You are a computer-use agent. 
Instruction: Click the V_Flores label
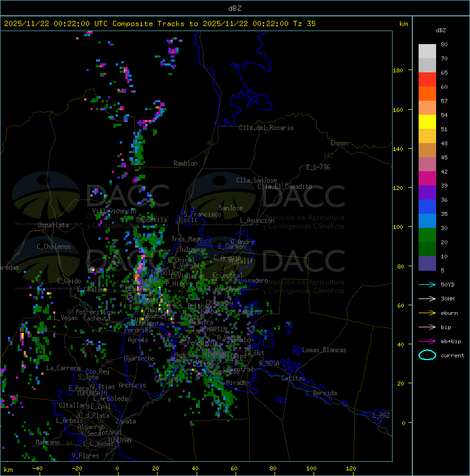tap(85, 456)
